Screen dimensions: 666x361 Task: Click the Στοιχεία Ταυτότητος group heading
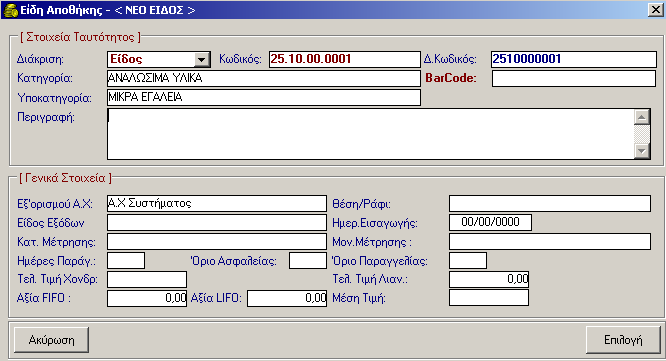pos(80,37)
